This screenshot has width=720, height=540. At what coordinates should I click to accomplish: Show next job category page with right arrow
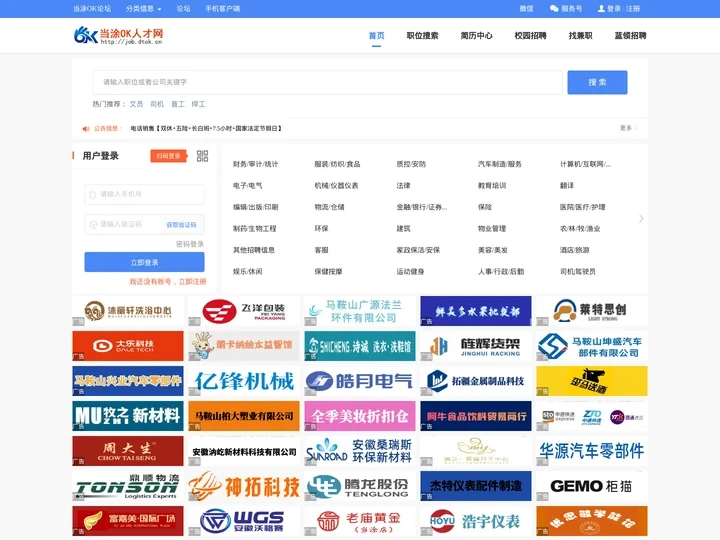click(x=641, y=219)
